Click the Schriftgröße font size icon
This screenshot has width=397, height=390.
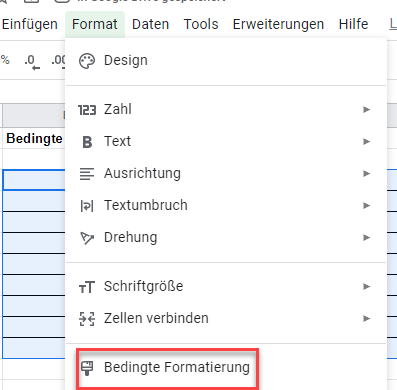click(87, 287)
